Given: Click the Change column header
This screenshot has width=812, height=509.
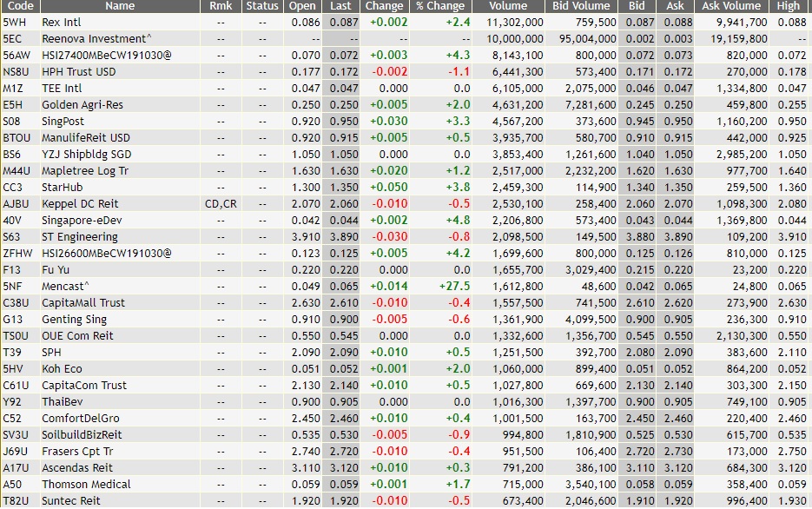Looking at the screenshot, I should click(x=384, y=6).
